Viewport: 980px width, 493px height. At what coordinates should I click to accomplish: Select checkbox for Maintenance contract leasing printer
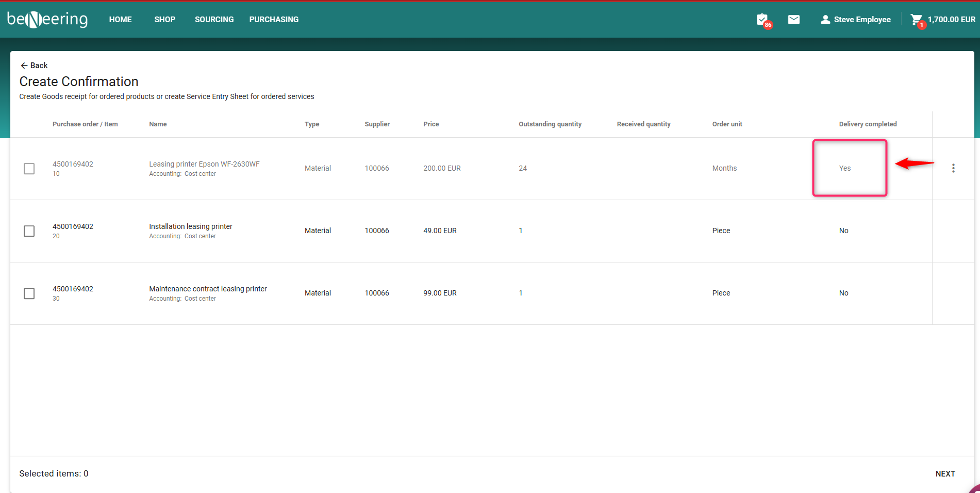29,293
